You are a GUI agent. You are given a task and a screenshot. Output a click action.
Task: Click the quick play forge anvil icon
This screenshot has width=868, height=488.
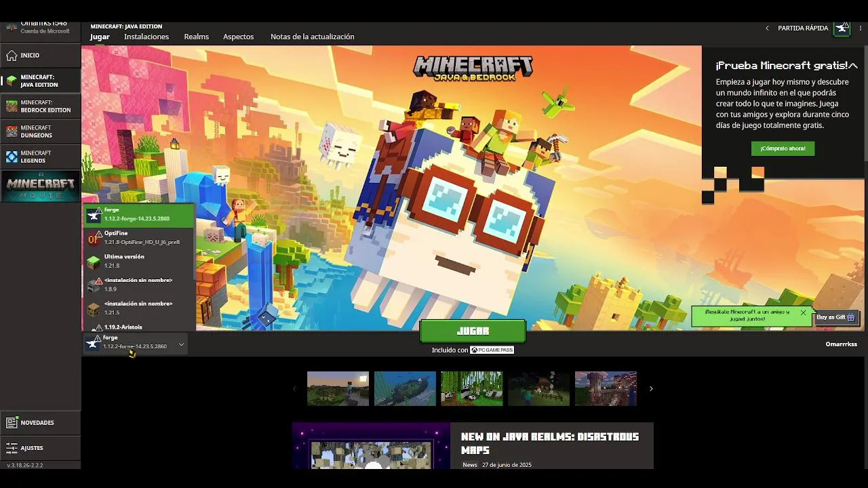tap(842, 28)
